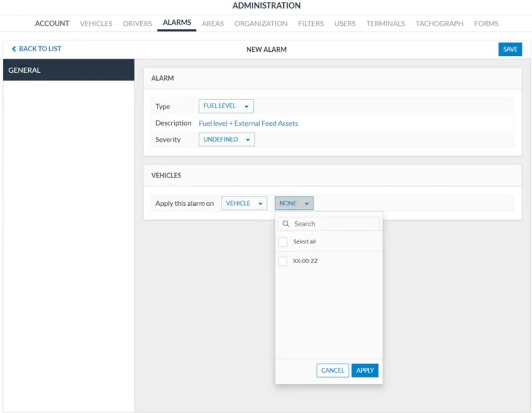Viewport: 532px width, 413px height.
Task: Select the ALARMS tab
Action: pos(177,23)
